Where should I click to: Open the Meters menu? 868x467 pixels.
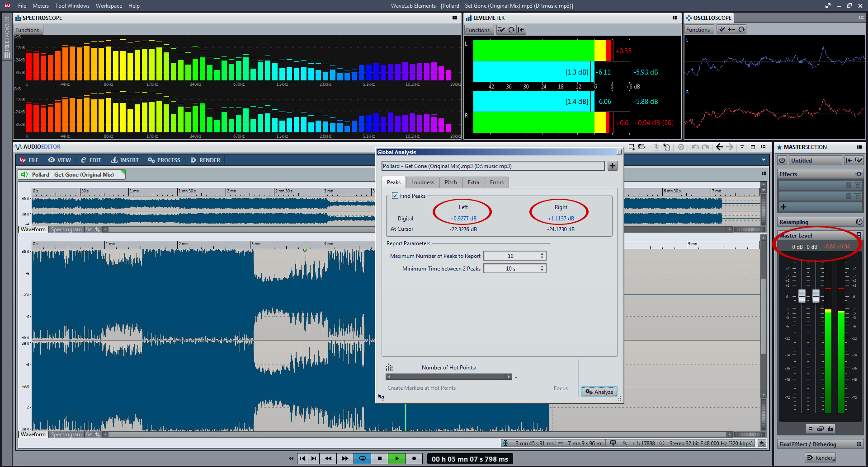41,6
